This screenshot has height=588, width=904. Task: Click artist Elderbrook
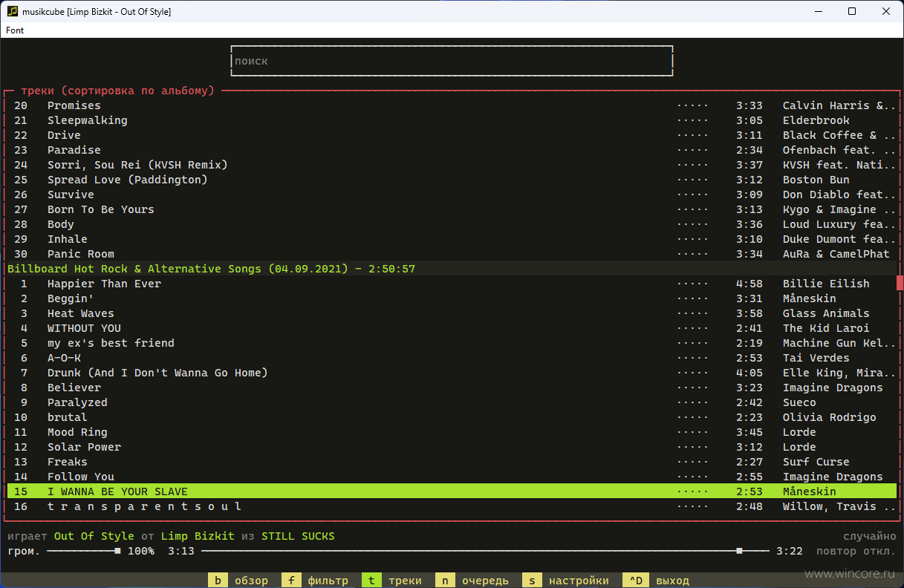(x=816, y=120)
